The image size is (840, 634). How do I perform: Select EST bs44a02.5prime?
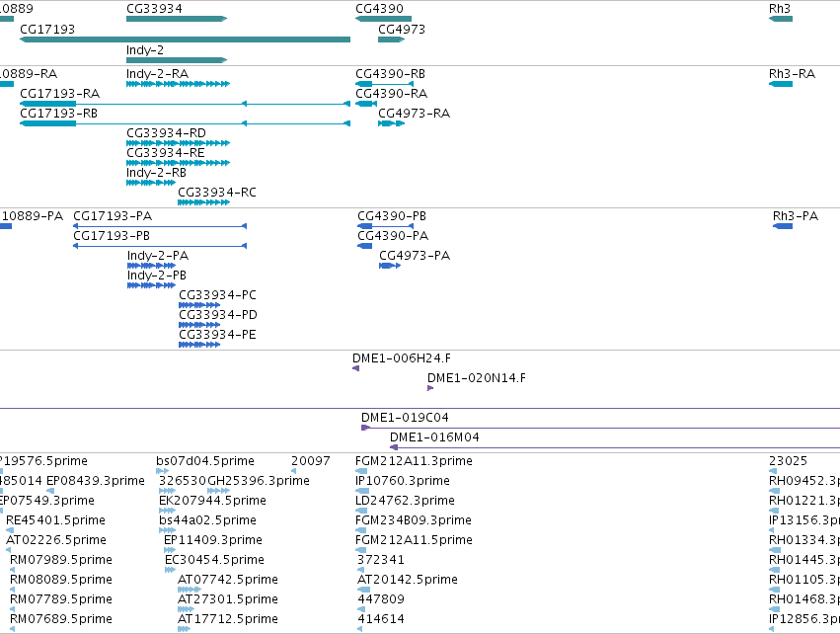pos(167,530)
